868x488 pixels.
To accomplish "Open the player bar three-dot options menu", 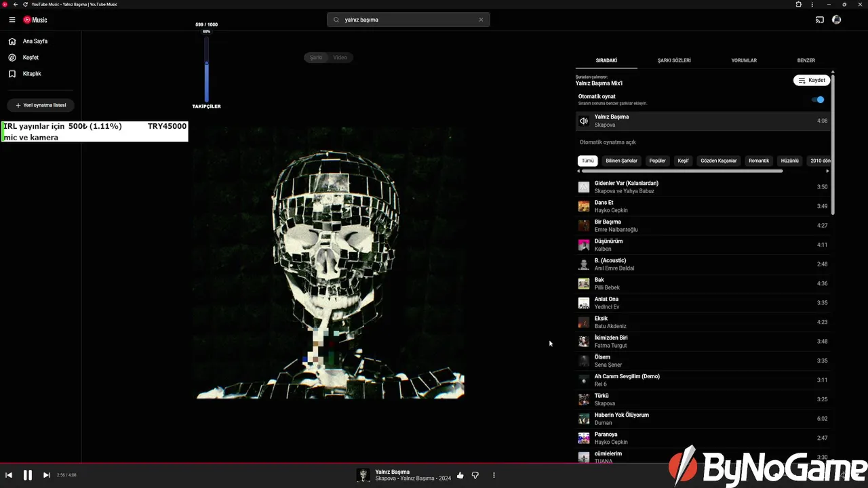I will pos(494,475).
